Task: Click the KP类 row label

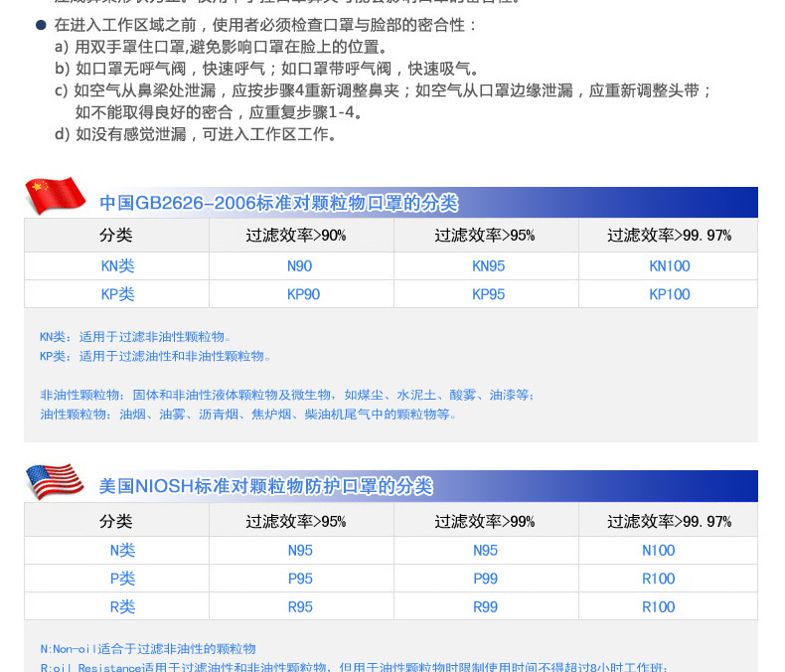Action: (x=116, y=294)
